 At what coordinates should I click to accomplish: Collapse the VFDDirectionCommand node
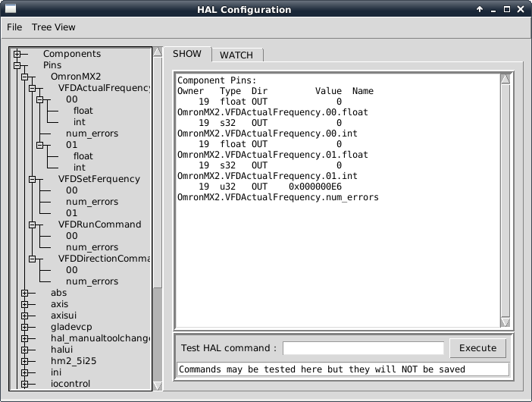[x=33, y=259]
